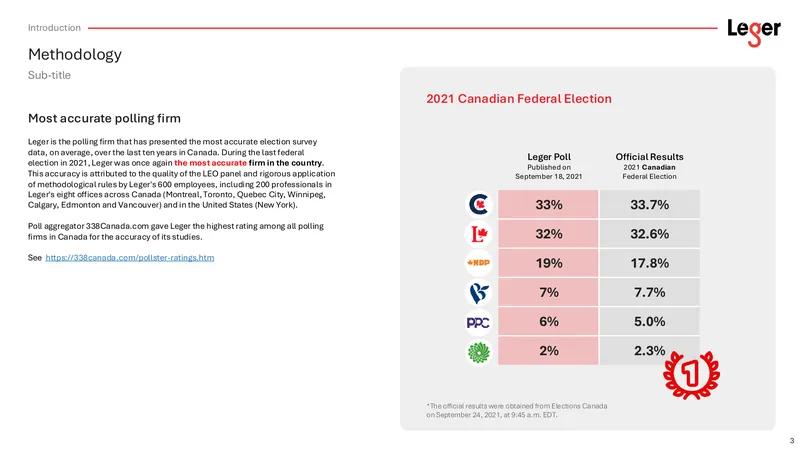Screen dimensions: 800x450
Task: Click the red 'the most accurate' text
Action: [x=210, y=163]
